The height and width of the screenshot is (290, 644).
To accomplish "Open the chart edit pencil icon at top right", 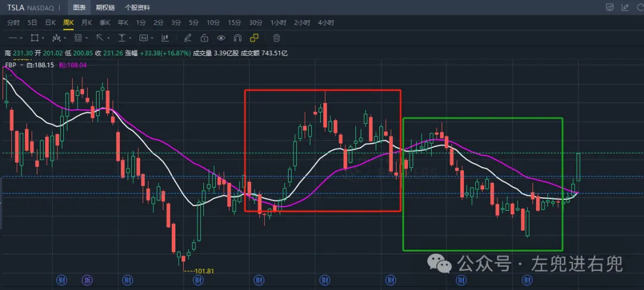I will click(625, 7).
